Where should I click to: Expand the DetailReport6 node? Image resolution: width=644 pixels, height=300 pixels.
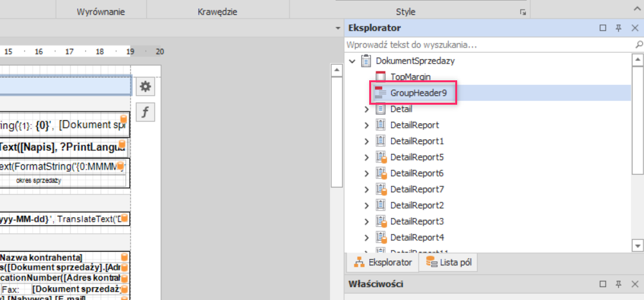[x=367, y=173]
